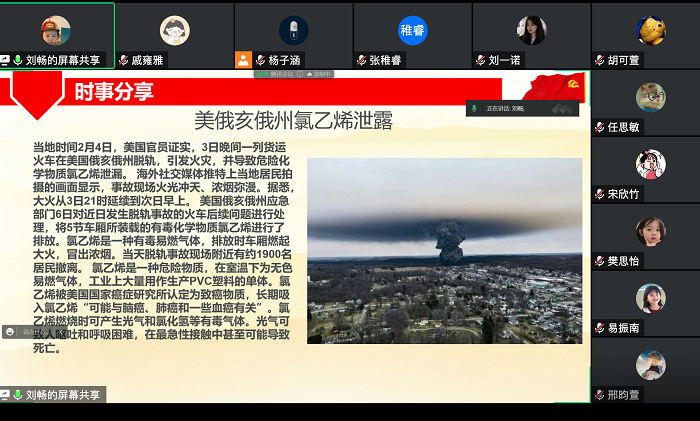
Task: Click 胡可萱's muted microphone icon
Action: [600, 60]
